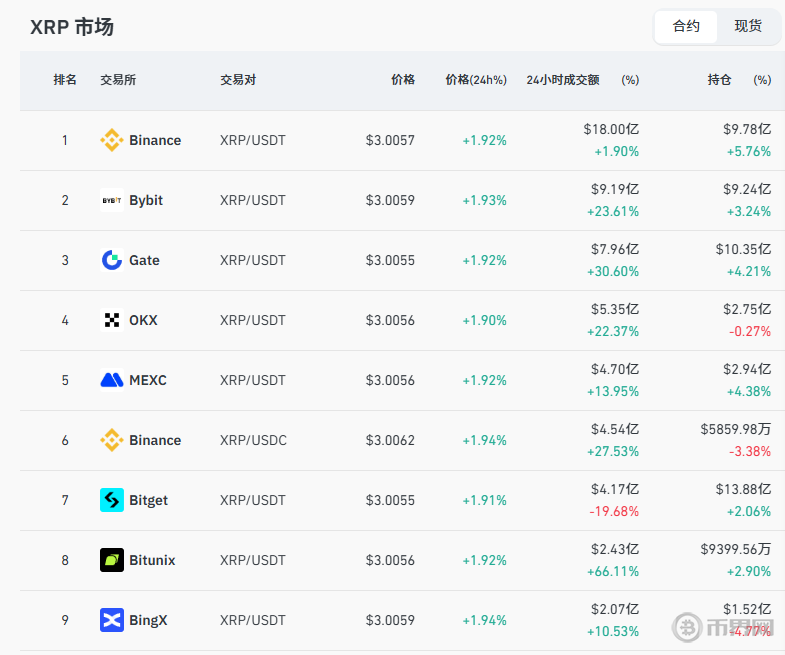Click the +30.60% volume change
This screenshot has width=785, height=655.
point(613,271)
